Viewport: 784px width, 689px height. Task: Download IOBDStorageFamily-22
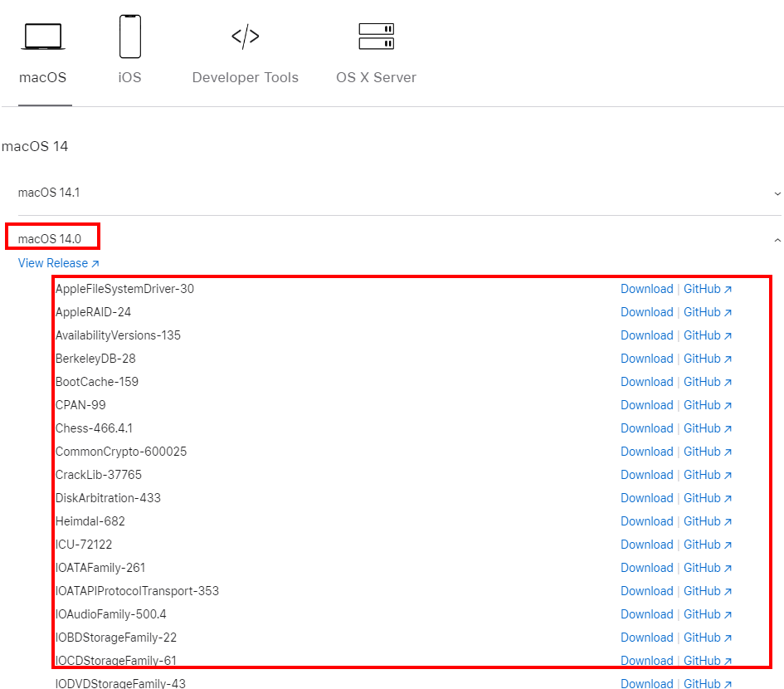click(x=647, y=638)
